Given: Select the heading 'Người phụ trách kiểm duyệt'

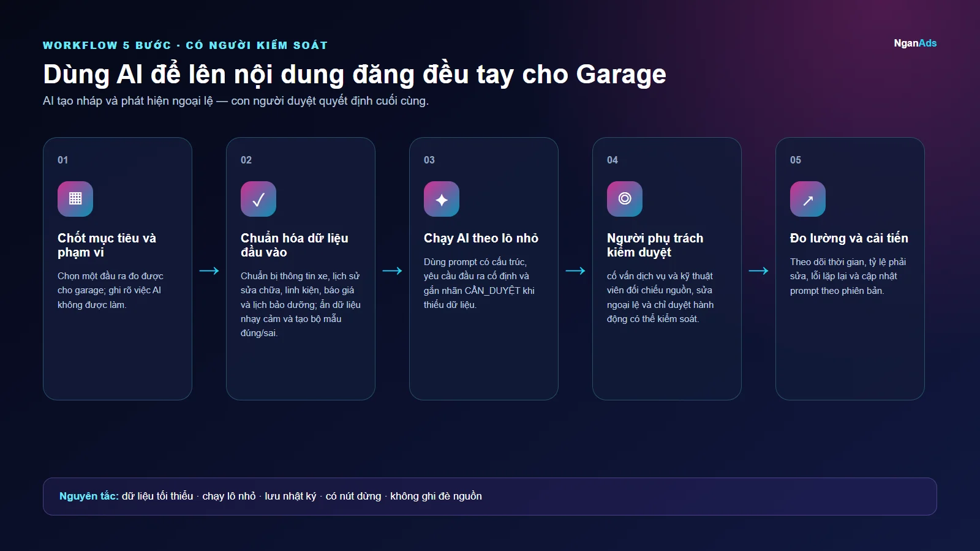Looking at the screenshot, I should (655, 245).
